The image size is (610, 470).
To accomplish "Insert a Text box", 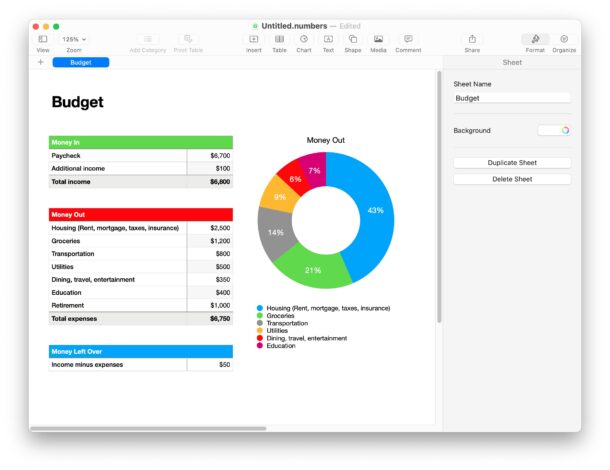I will (x=328, y=39).
